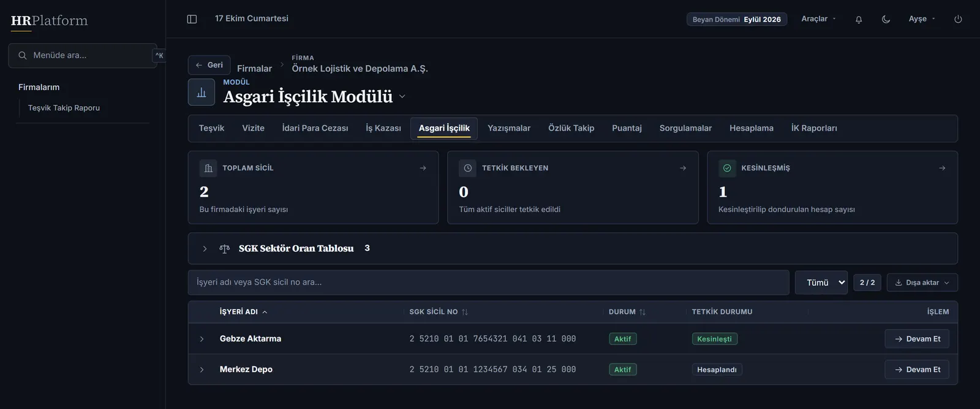
Task: Open the Ayşe user menu
Action: 922,19
